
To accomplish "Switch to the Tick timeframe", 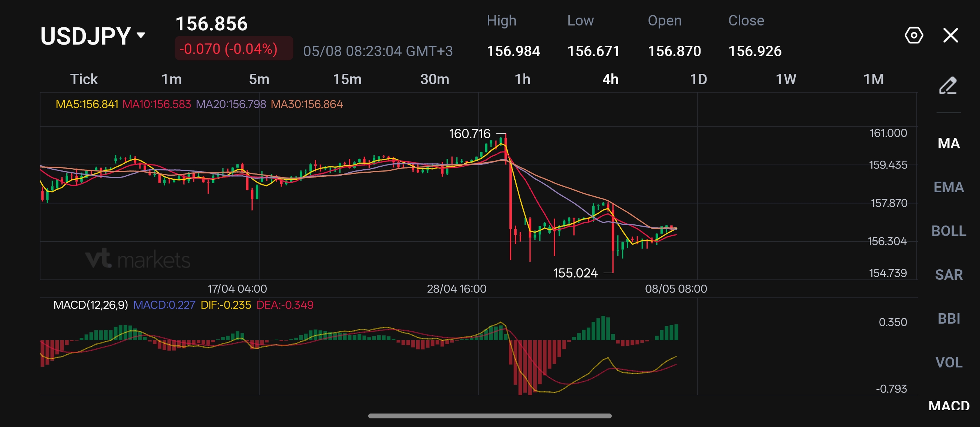I will click(x=84, y=79).
